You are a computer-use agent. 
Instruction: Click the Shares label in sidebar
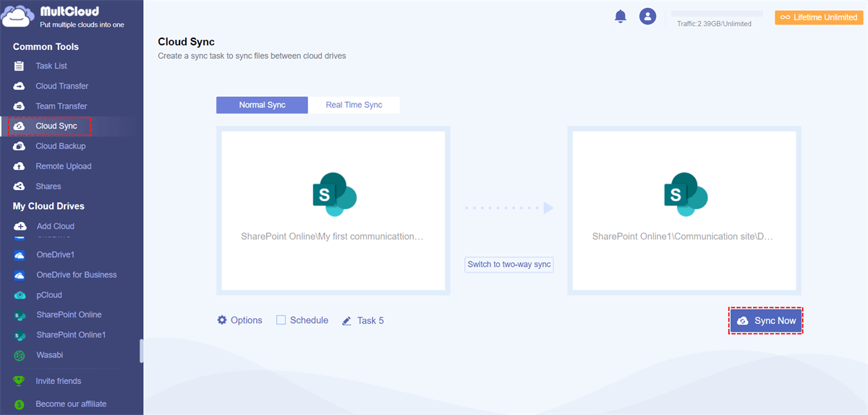[x=48, y=187]
